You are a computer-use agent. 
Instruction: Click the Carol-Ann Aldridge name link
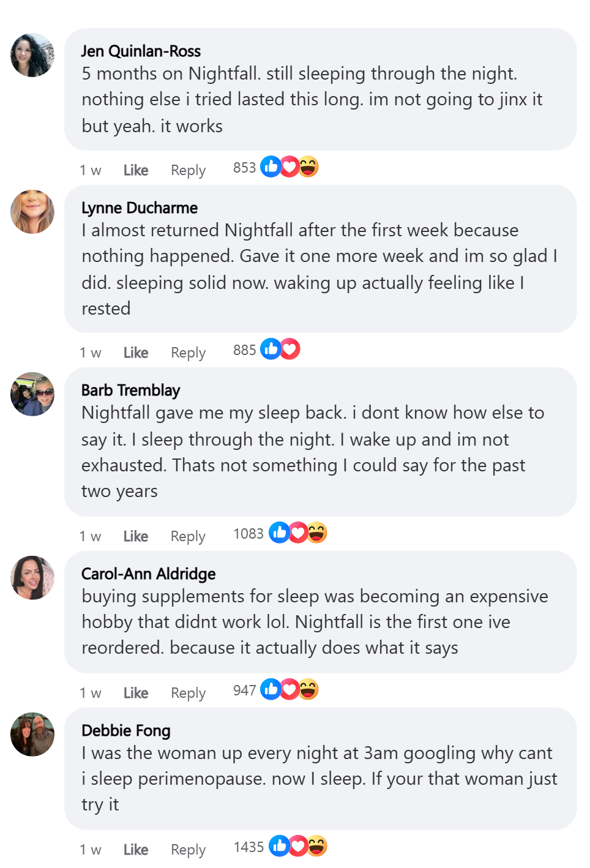(149, 574)
